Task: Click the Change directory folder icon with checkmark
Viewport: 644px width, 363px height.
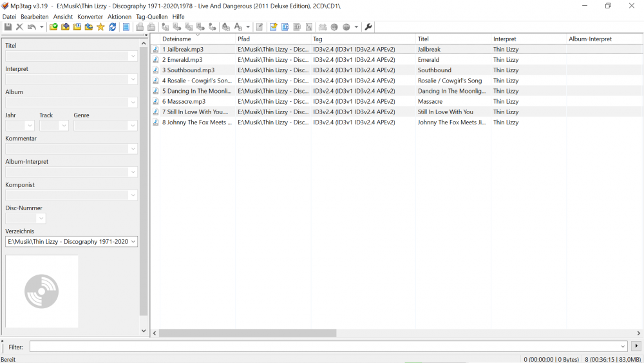Action: (53, 27)
